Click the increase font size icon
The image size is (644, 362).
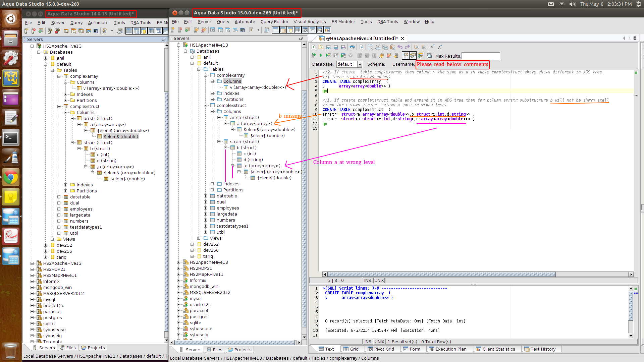point(440,47)
